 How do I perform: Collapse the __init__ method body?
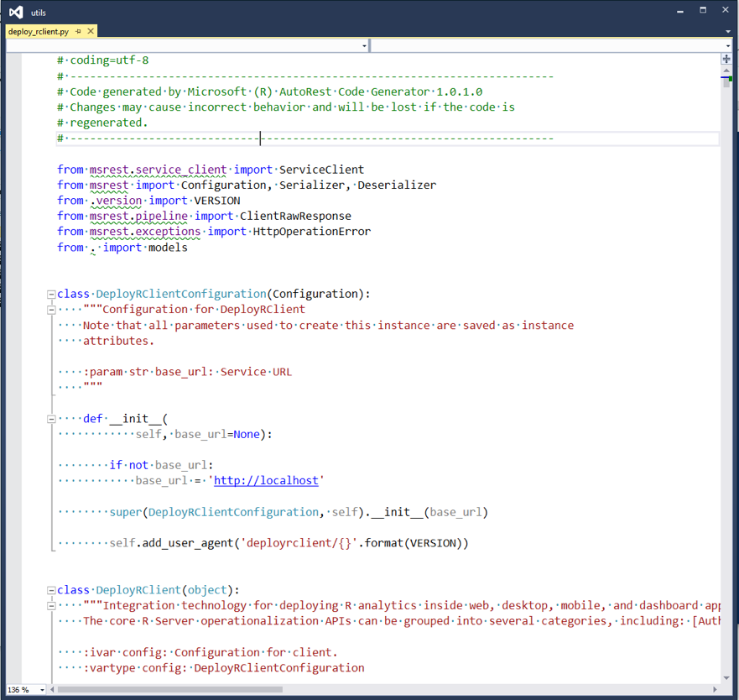pos(51,418)
